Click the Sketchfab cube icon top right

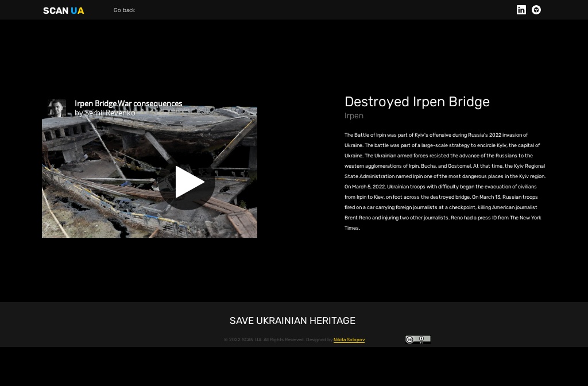(536, 10)
